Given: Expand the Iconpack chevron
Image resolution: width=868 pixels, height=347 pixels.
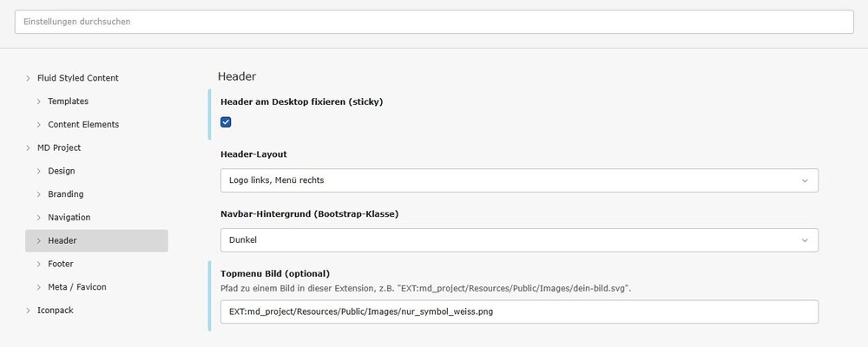Looking at the screenshot, I should point(28,310).
